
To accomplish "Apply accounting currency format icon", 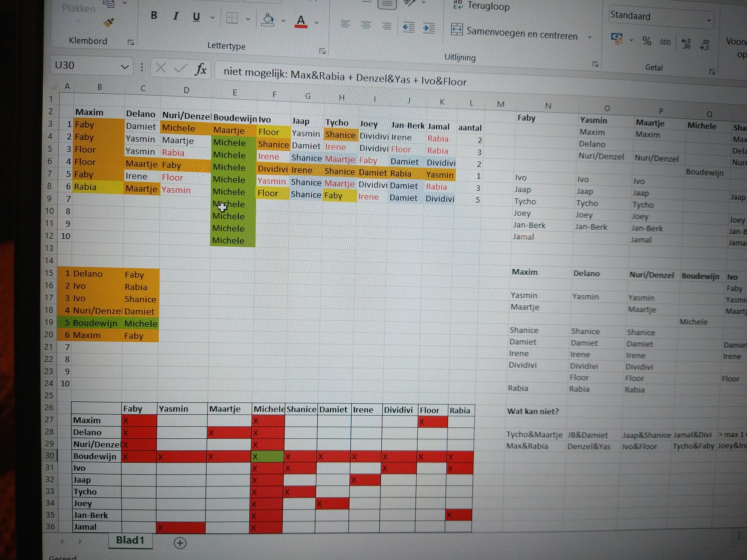I will coord(617,38).
